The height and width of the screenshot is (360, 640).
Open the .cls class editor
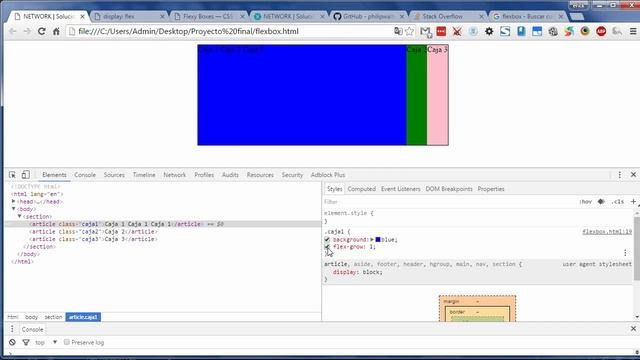(x=618, y=202)
